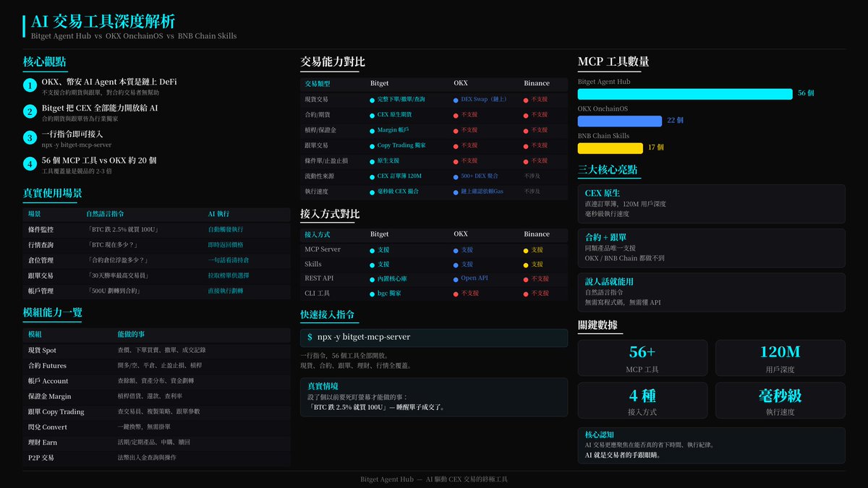
Task: Click the 一句話看清持倉 result cell
Action: point(229,260)
